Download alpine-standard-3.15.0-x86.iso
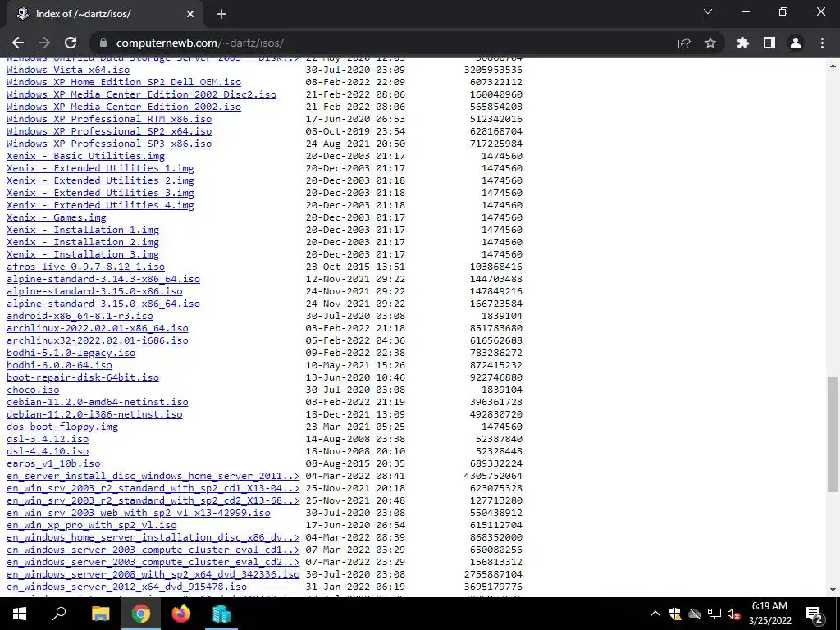 coord(94,291)
